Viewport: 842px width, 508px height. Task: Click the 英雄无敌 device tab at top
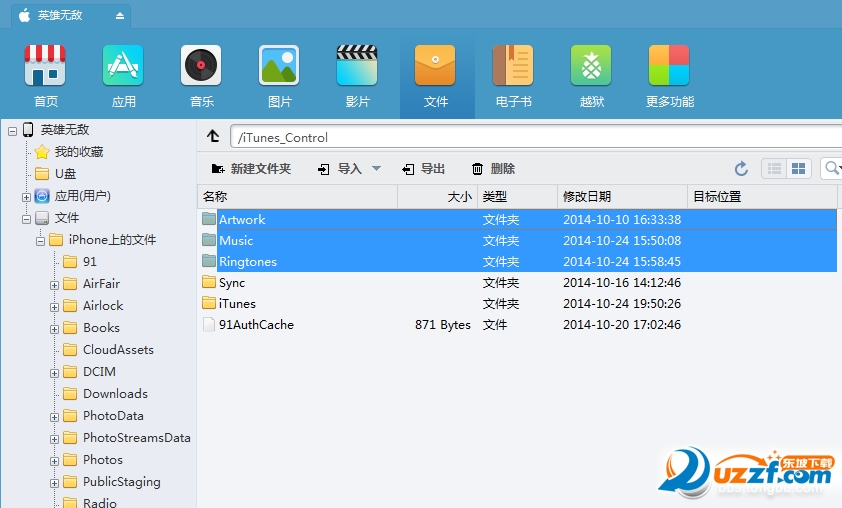point(71,16)
